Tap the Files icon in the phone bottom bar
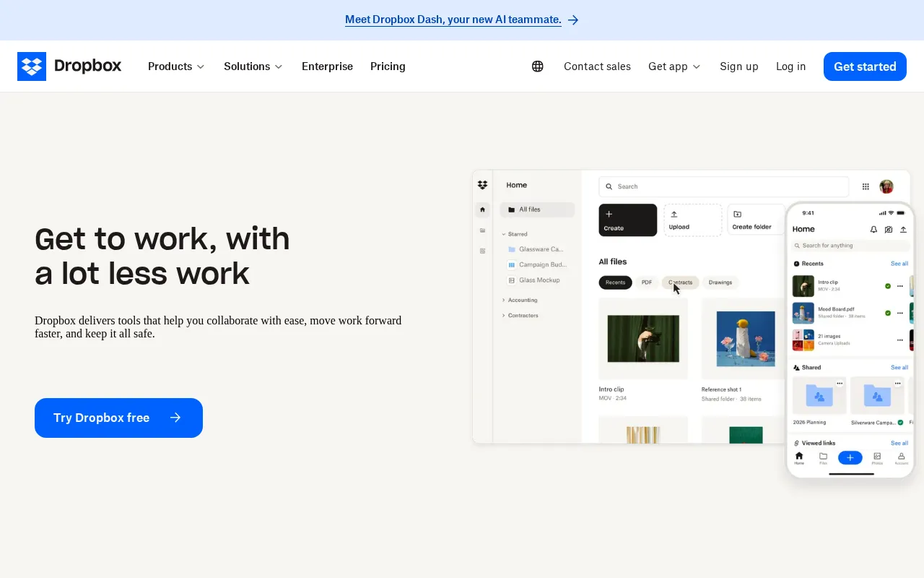This screenshot has height=578, width=924. point(823,457)
